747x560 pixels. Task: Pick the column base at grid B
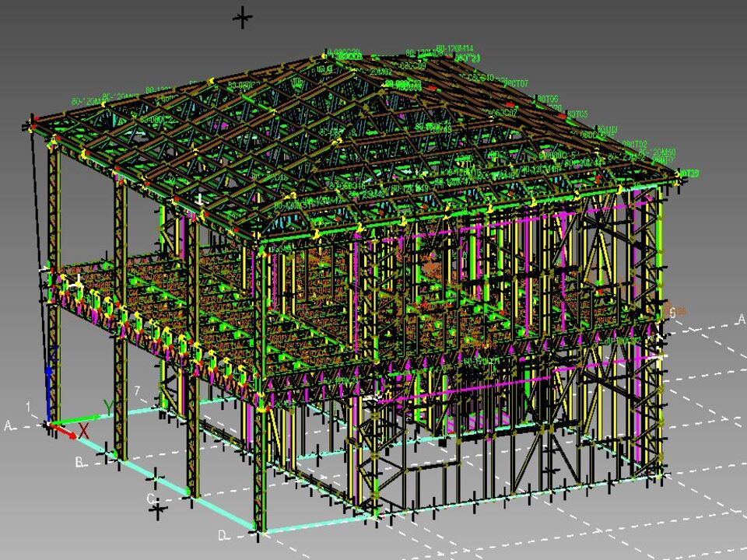click(119, 455)
